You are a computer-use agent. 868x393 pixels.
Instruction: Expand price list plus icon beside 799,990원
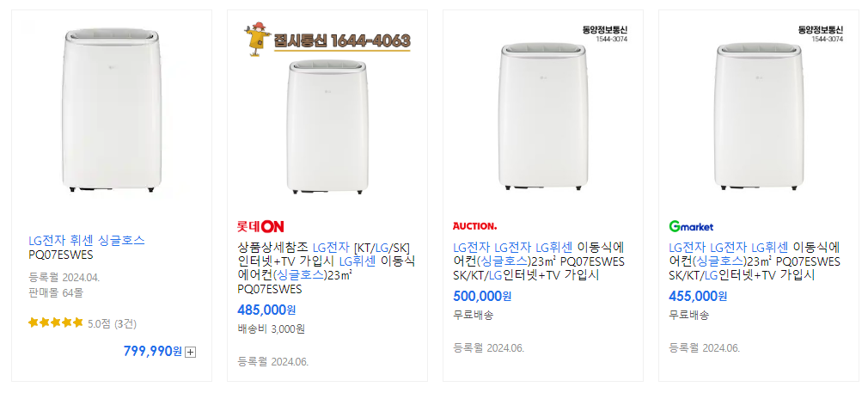pyautogui.click(x=191, y=352)
